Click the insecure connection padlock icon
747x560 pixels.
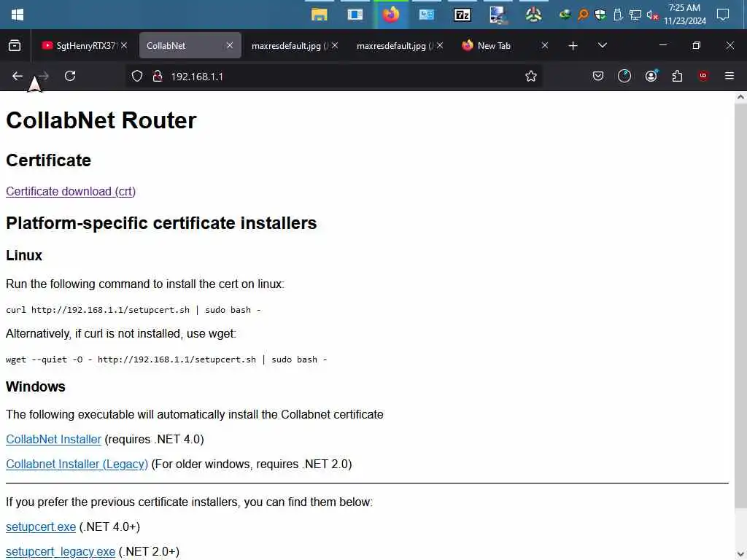[x=158, y=76]
